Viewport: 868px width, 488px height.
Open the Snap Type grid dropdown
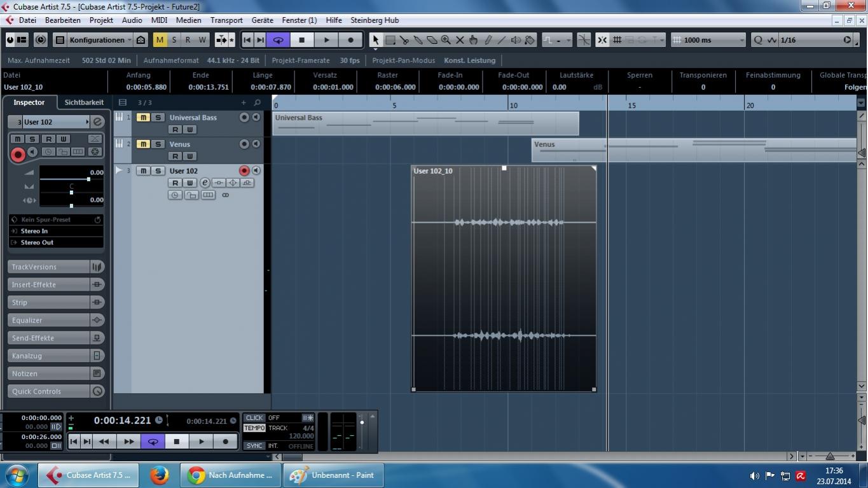(x=616, y=40)
